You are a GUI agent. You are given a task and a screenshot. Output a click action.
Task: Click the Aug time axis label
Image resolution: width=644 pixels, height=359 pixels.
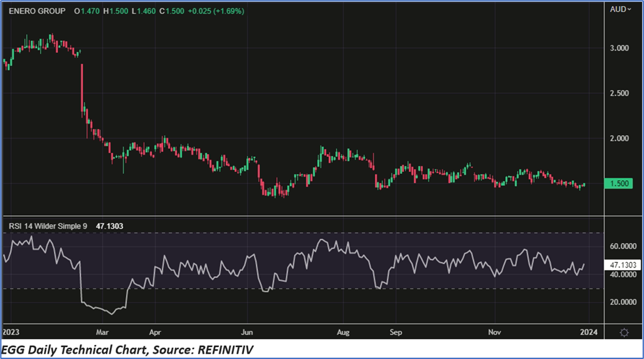(343, 332)
